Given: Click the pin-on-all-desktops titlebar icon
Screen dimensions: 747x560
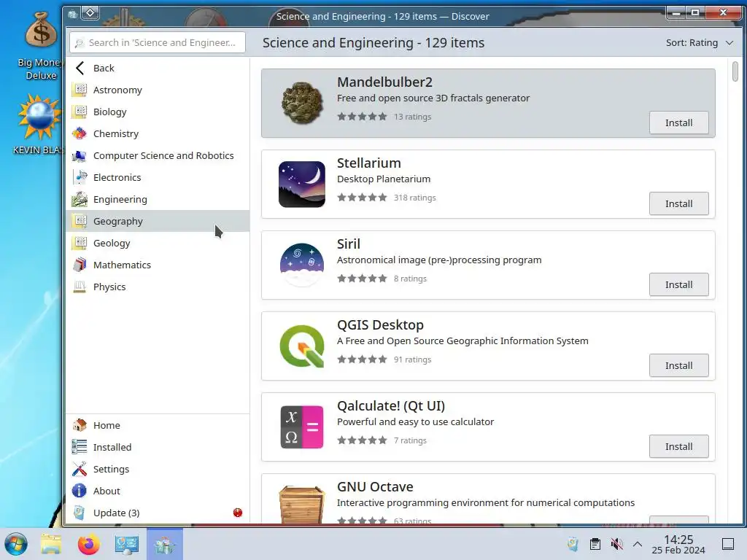Looking at the screenshot, I should pos(90,13).
